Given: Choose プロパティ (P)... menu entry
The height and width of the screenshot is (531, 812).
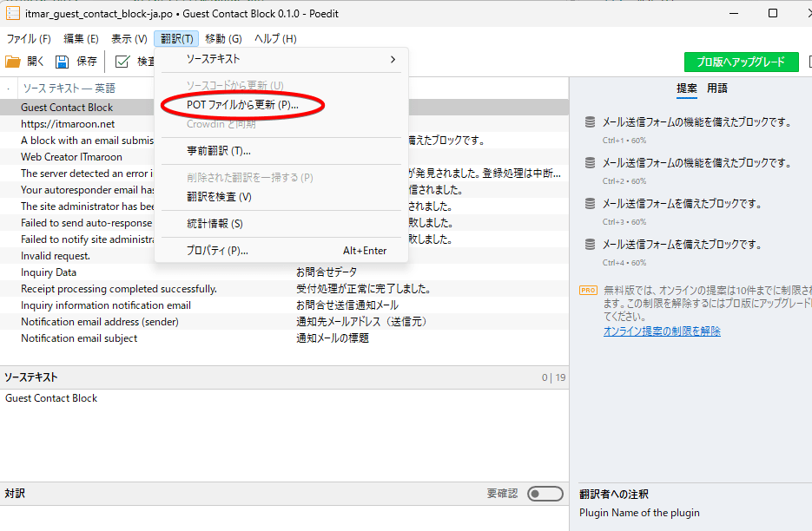Looking at the screenshot, I should tap(281, 251).
